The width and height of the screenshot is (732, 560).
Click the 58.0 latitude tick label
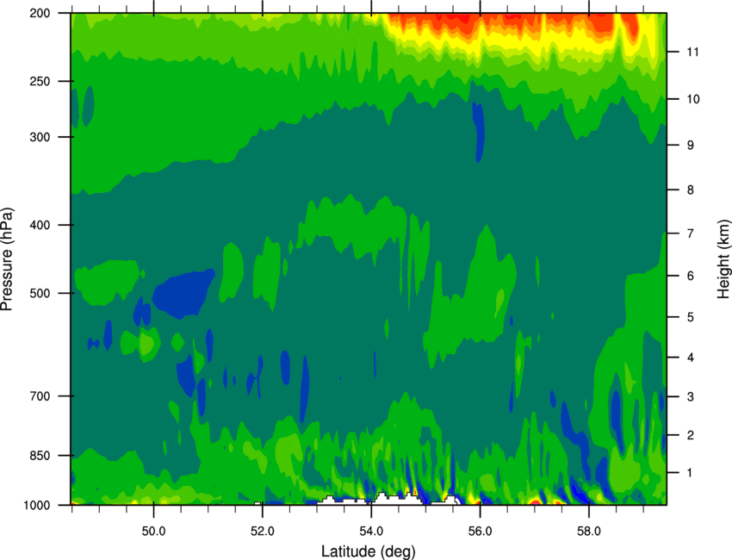[x=589, y=532]
